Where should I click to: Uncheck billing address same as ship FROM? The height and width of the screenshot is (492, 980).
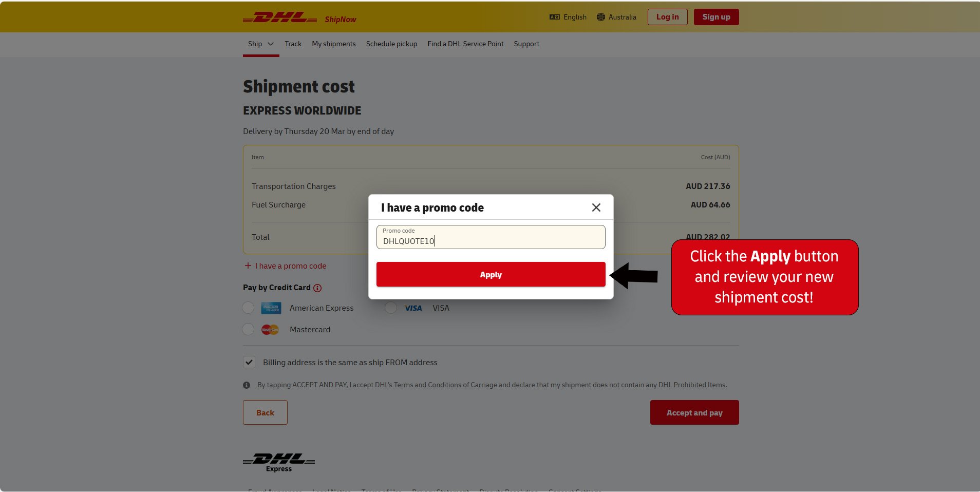pos(249,362)
